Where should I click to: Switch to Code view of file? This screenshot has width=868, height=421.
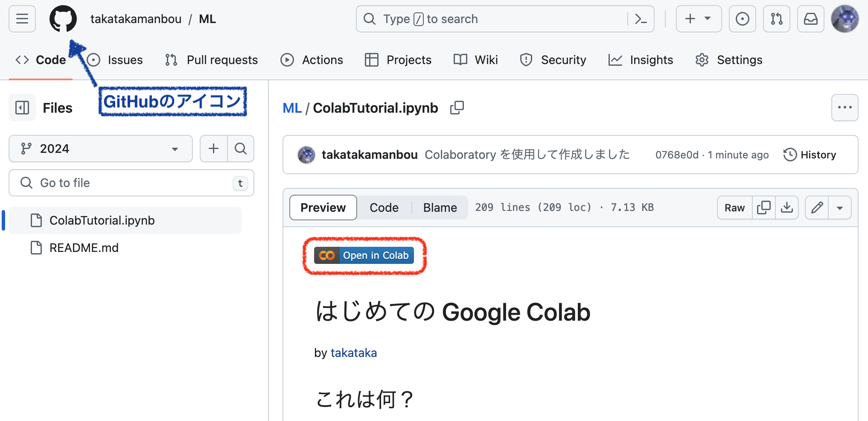(384, 208)
